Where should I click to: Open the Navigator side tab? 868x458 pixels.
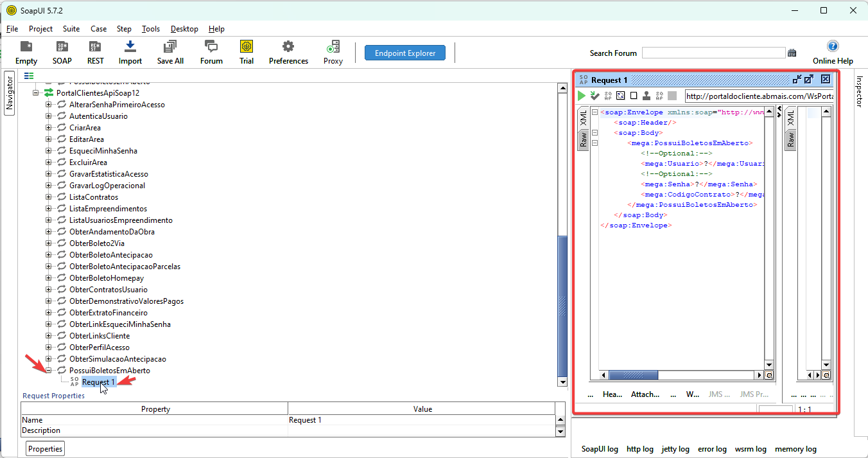coord(10,93)
